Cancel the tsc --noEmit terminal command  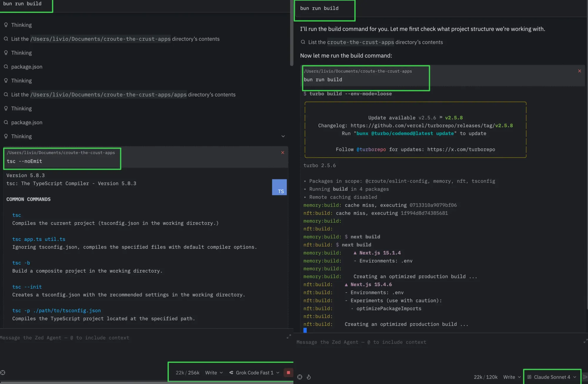tap(283, 152)
